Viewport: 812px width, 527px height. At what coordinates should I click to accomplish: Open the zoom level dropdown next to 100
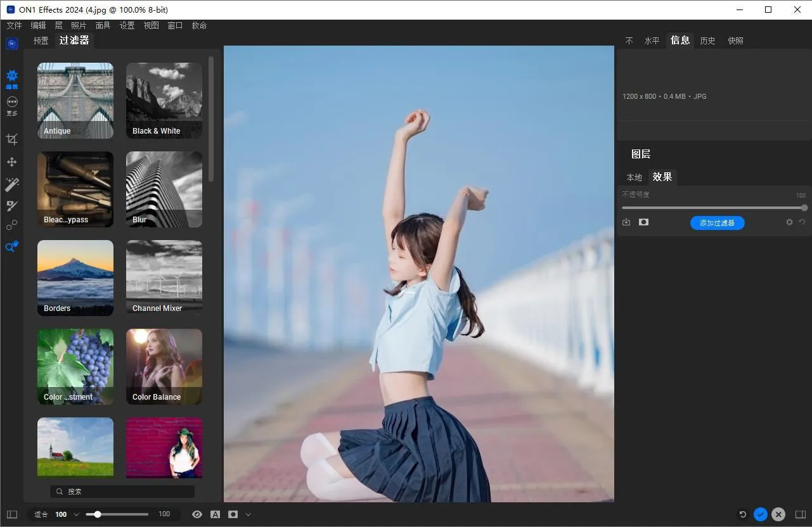[x=76, y=514]
